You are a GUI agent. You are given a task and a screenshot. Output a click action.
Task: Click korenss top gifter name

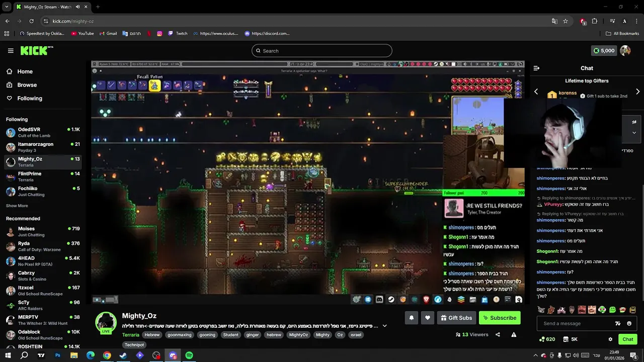click(568, 93)
